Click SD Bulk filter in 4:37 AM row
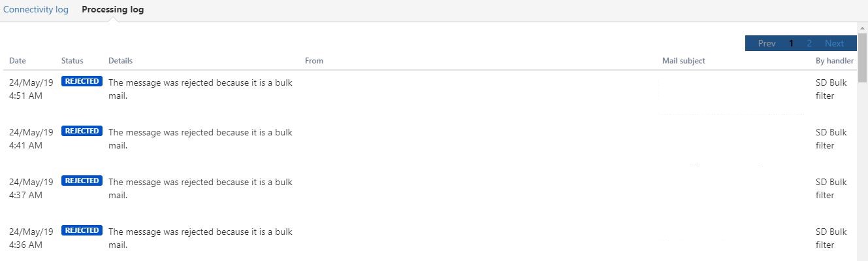The height and width of the screenshot is (261, 868). click(831, 188)
